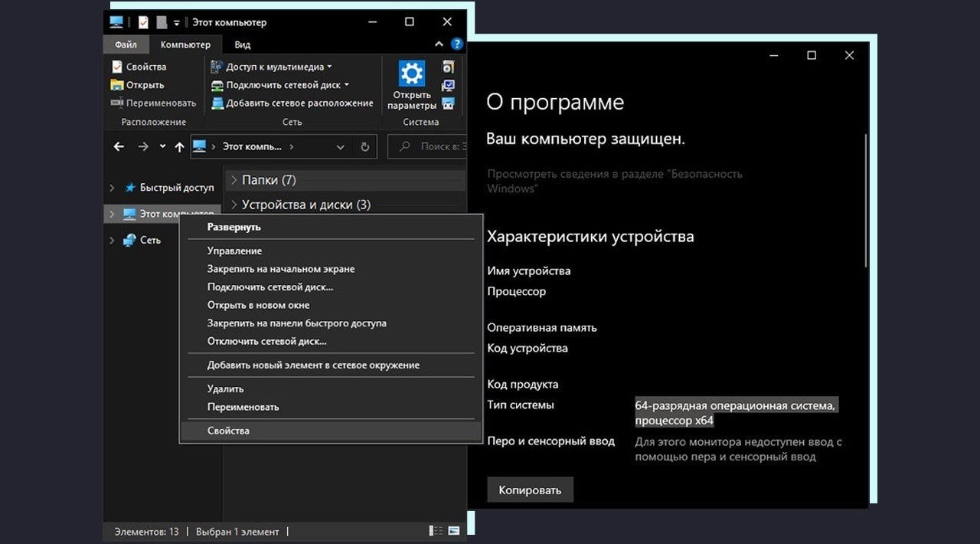Screen dimensions: 980x544
Task: Choose Развернуть in context menu
Action: [330, 227]
